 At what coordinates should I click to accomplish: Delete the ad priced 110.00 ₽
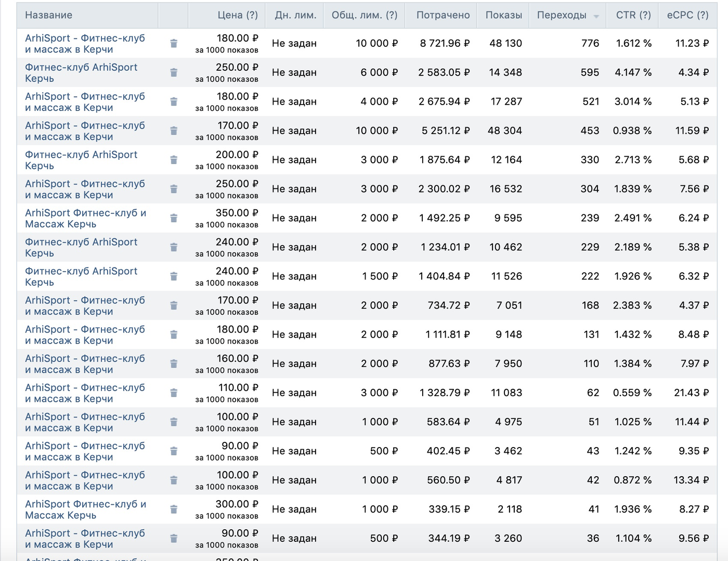point(174,393)
